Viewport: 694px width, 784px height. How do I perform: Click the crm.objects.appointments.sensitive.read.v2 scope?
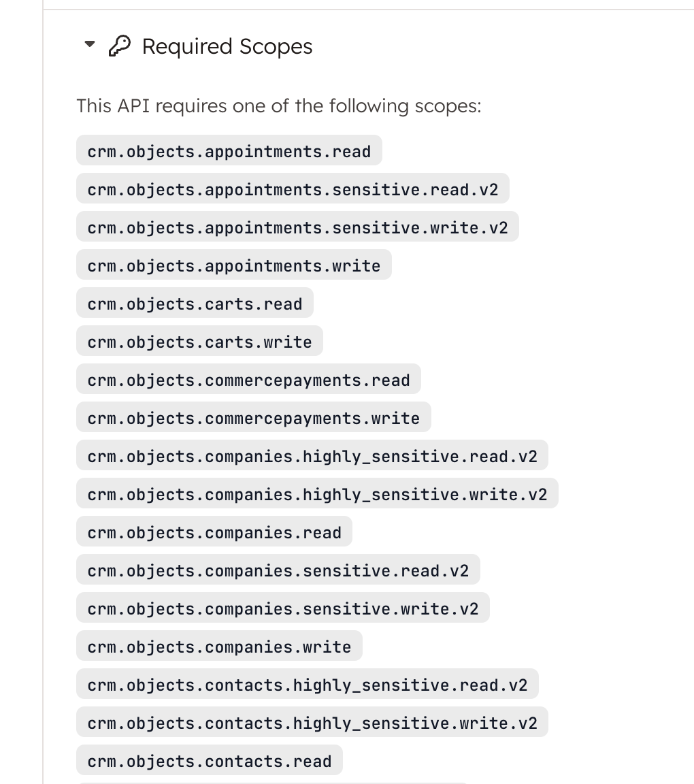(293, 189)
